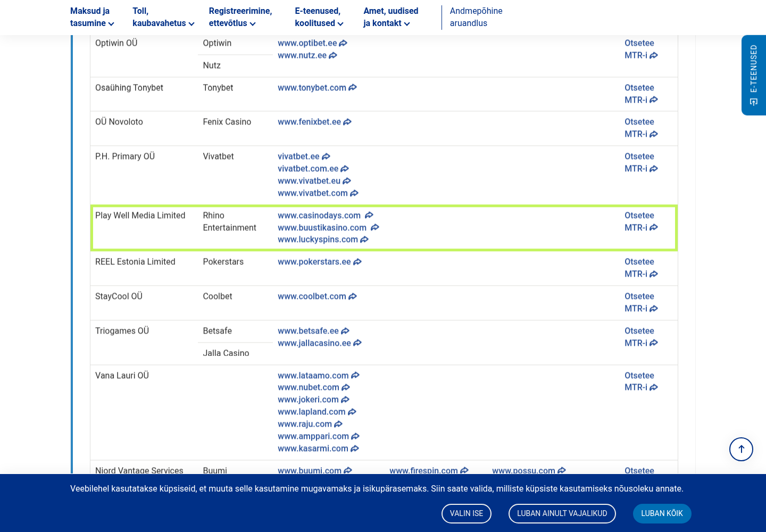
Task: Expand the Toll, kaubavahetus menu
Action: (163, 17)
